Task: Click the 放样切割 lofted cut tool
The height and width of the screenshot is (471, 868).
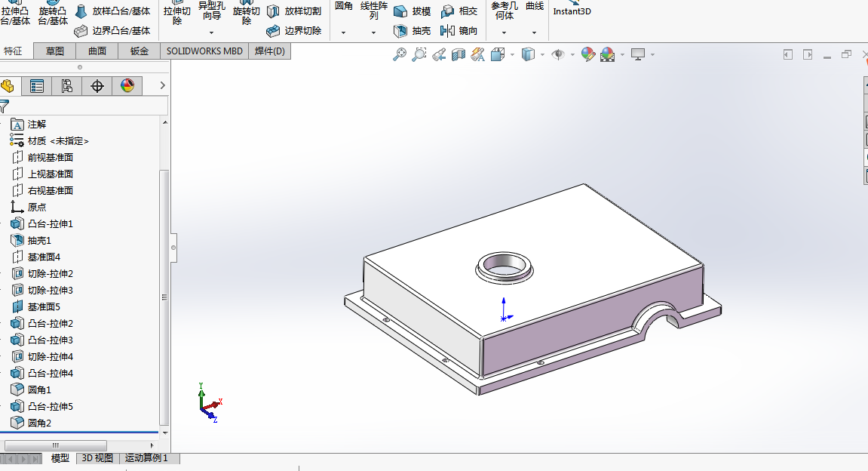Action: 294,11
